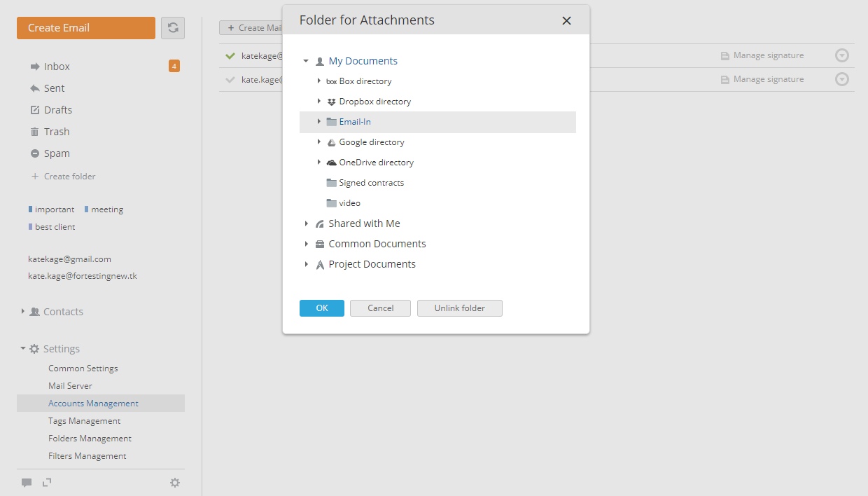
Task: Expand the Email-In folder arrow
Action: click(x=319, y=122)
